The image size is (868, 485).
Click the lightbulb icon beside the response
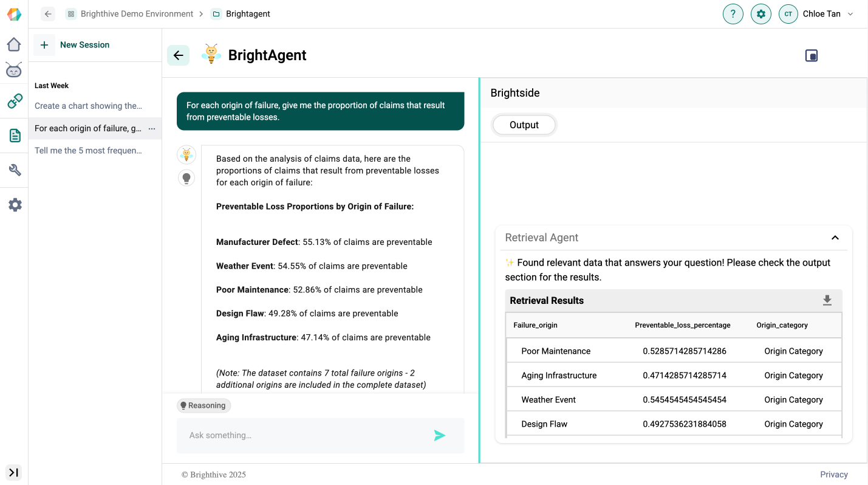pyautogui.click(x=186, y=178)
